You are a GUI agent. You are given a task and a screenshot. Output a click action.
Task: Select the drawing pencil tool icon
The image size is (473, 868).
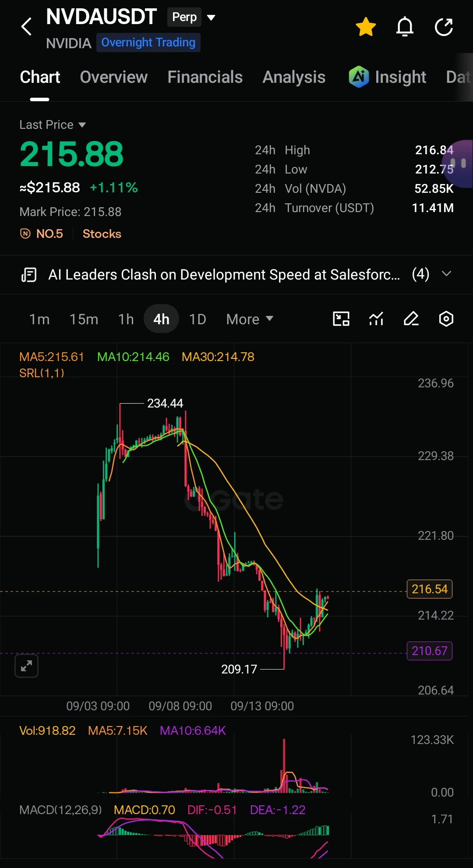tap(411, 319)
